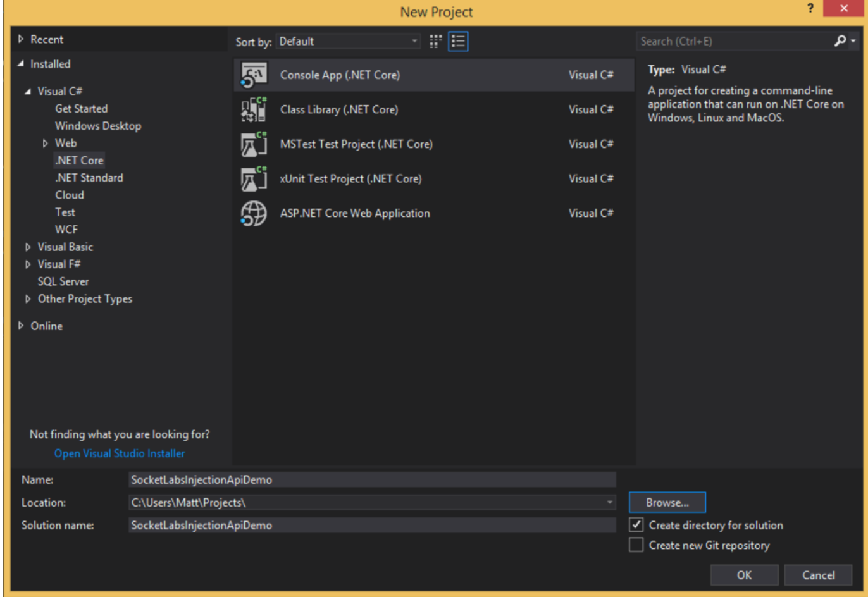The image size is (868, 597).
Task: Expand the Visual Basic node arrow
Action: coord(28,247)
